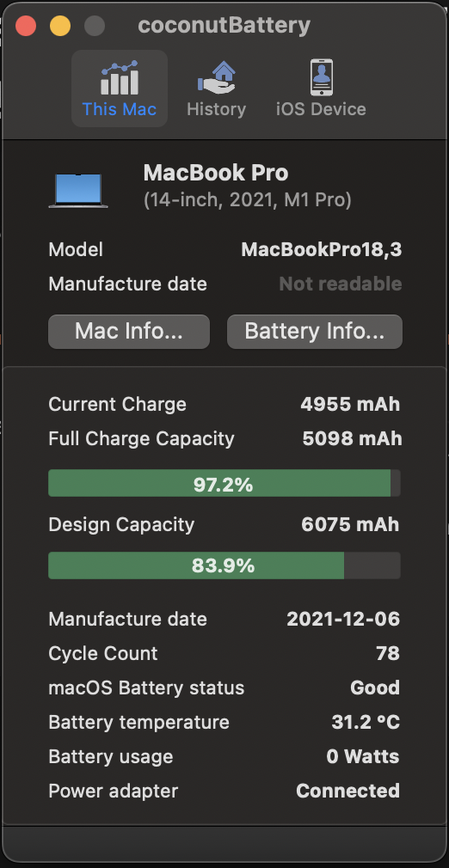
Task: Open the Battery Info... button
Action: coord(314,332)
